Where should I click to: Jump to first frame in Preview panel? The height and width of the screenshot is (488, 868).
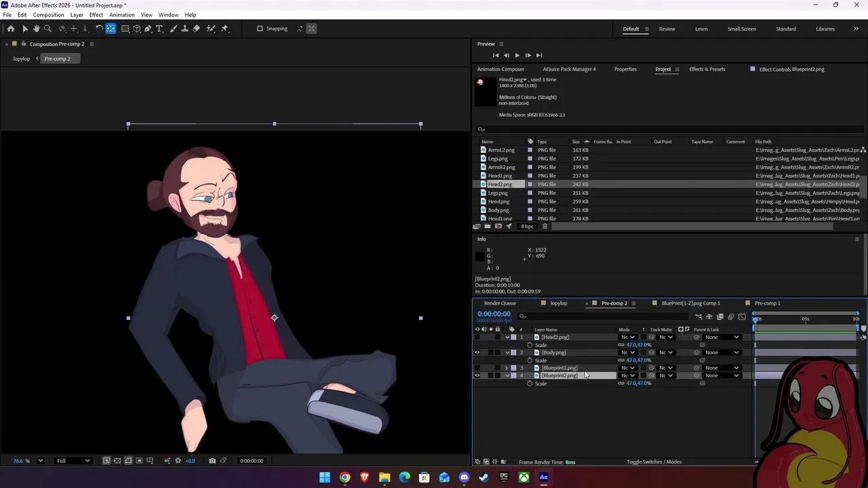tap(496, 55)
